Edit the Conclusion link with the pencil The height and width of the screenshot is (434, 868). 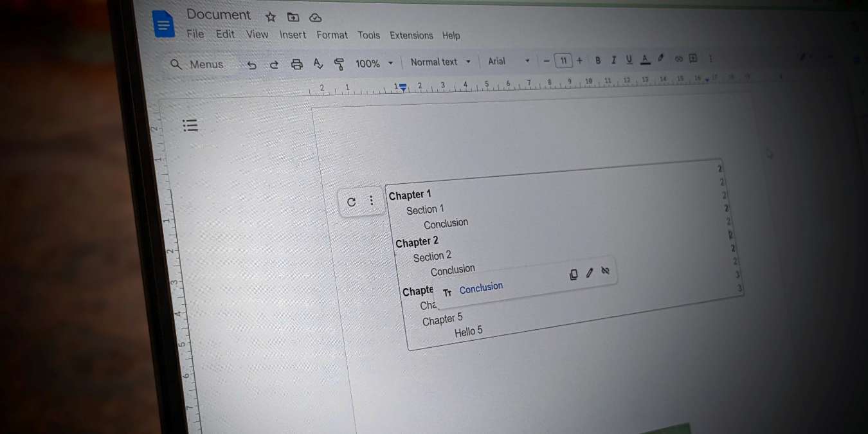click(590, 273)
